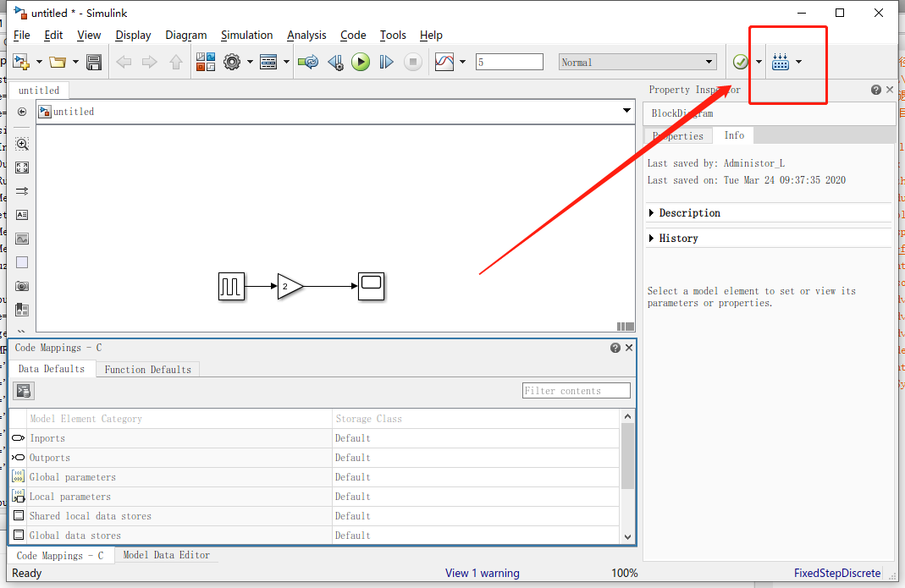
Task: Run the simulation with the green button
Action: point(361,62)
